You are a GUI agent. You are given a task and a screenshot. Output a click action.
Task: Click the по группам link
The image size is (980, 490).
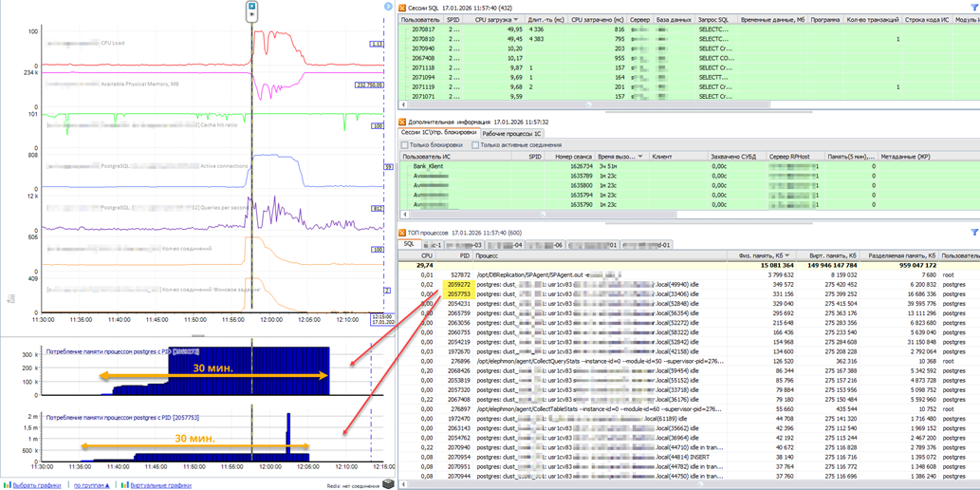coord(91,484)
